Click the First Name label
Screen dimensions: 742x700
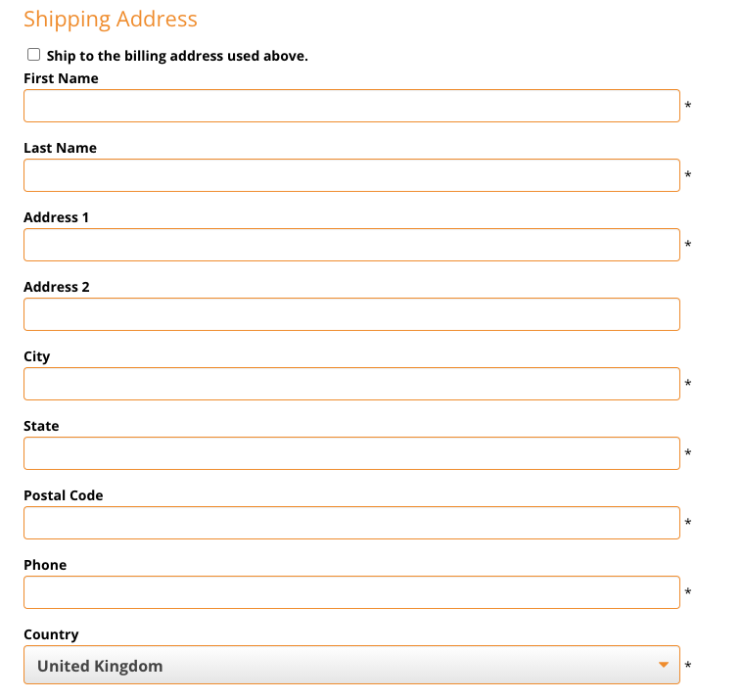tap(61, 78)
